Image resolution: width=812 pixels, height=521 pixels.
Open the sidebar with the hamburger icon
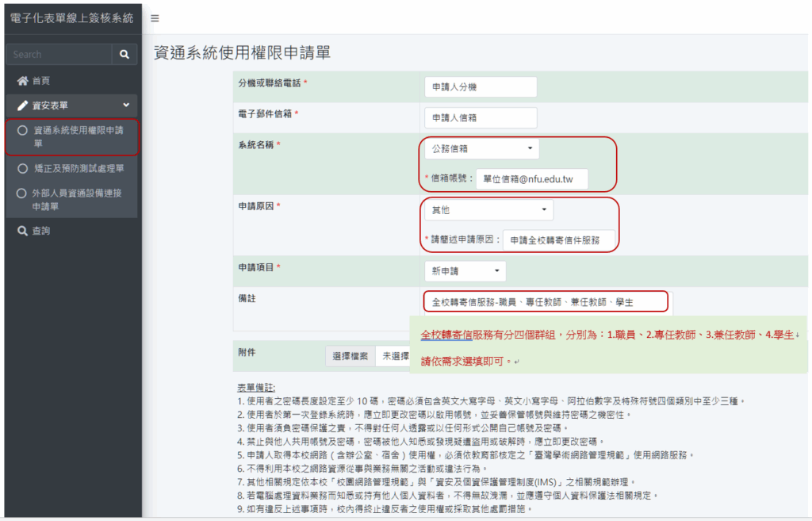tap(154, 18)
